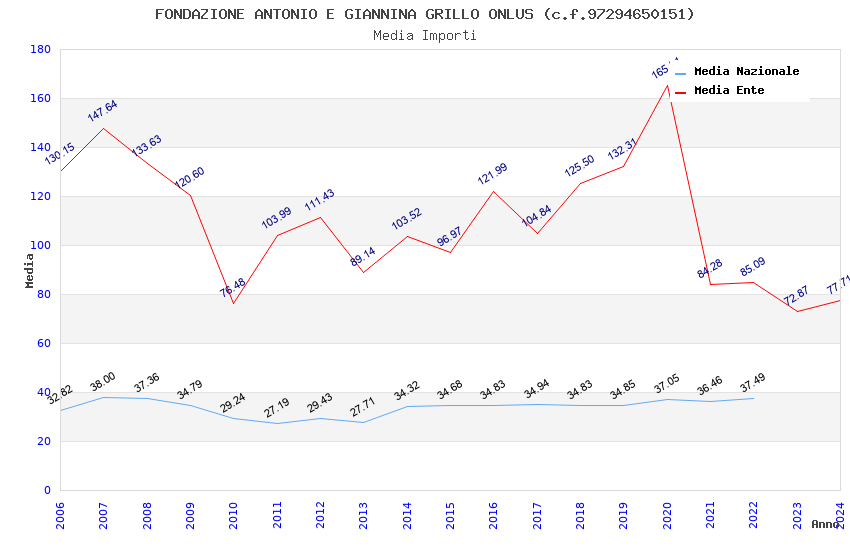Click the 85.09 data label

tap(753, 267)
